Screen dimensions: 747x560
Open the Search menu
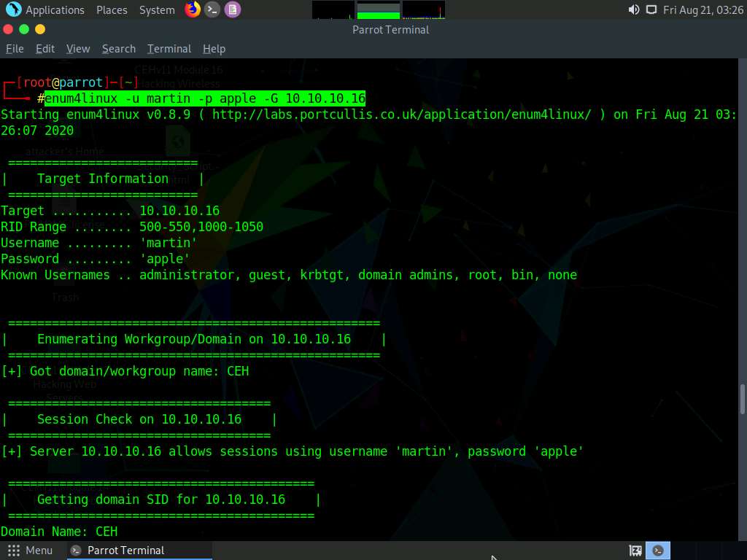[119, 49]
